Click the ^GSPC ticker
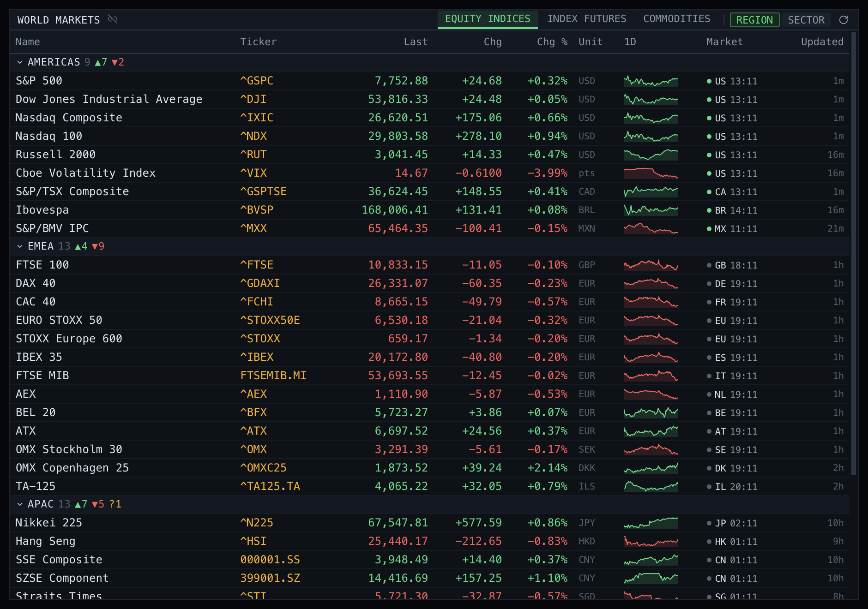868x609 pixels. [x=257, y=81]
